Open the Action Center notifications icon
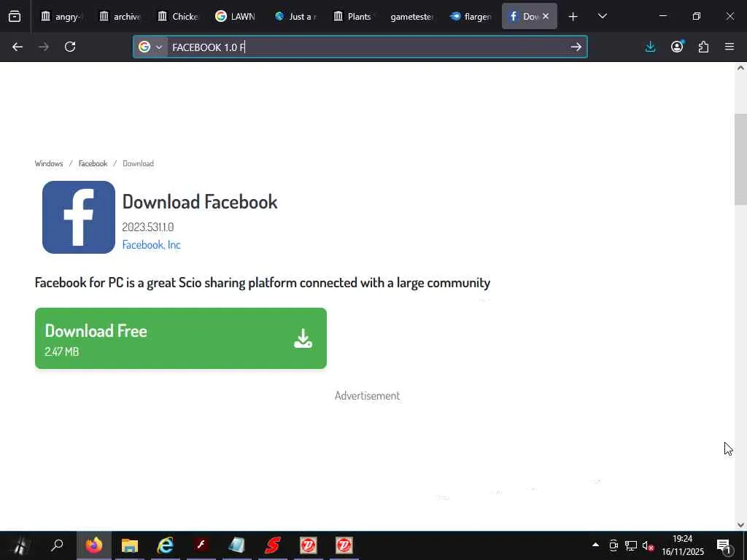This screenshot has height=560, width=747. click(x=723, y=545)
